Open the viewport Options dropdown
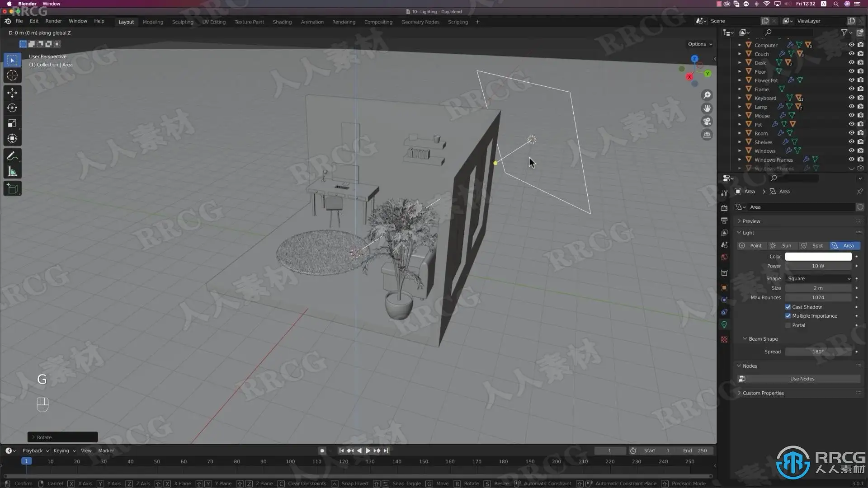 [700, 44]
